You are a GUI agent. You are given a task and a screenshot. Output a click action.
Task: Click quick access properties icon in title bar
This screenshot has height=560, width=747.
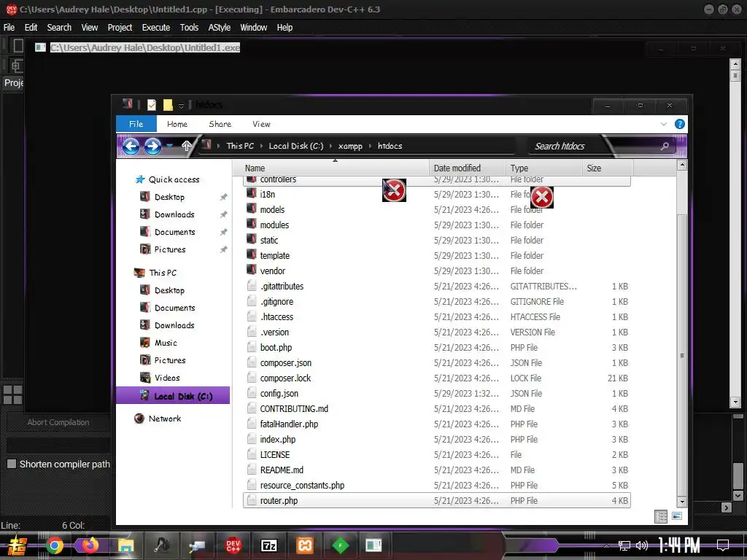tap(152, 105)
